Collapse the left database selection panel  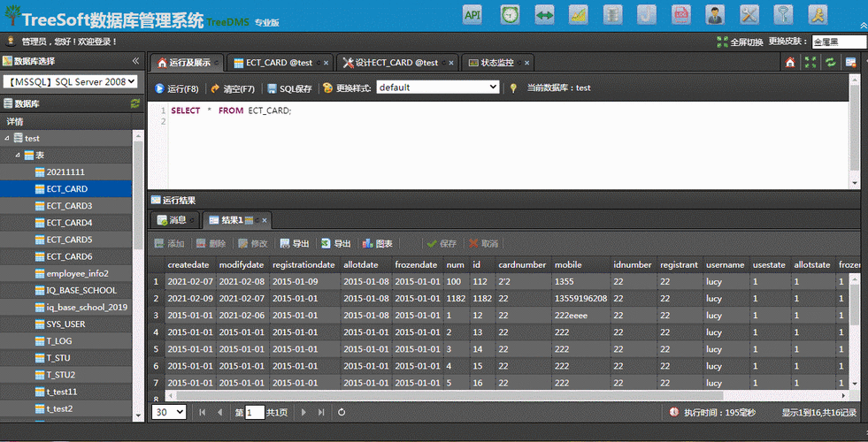point(135,61)
